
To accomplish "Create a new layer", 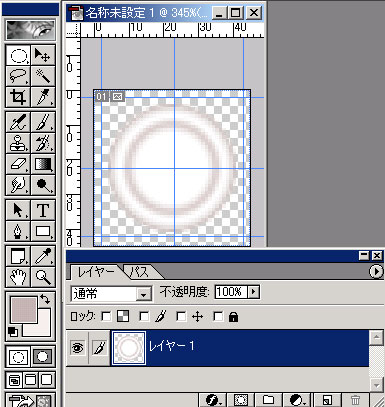I will pyautogui.click(x=327, y=400).
